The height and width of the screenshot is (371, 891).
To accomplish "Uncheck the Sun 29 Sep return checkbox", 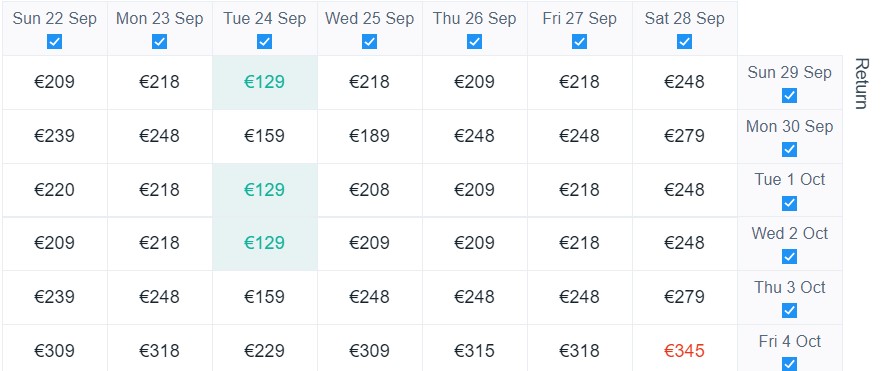I will click(789, 95).
